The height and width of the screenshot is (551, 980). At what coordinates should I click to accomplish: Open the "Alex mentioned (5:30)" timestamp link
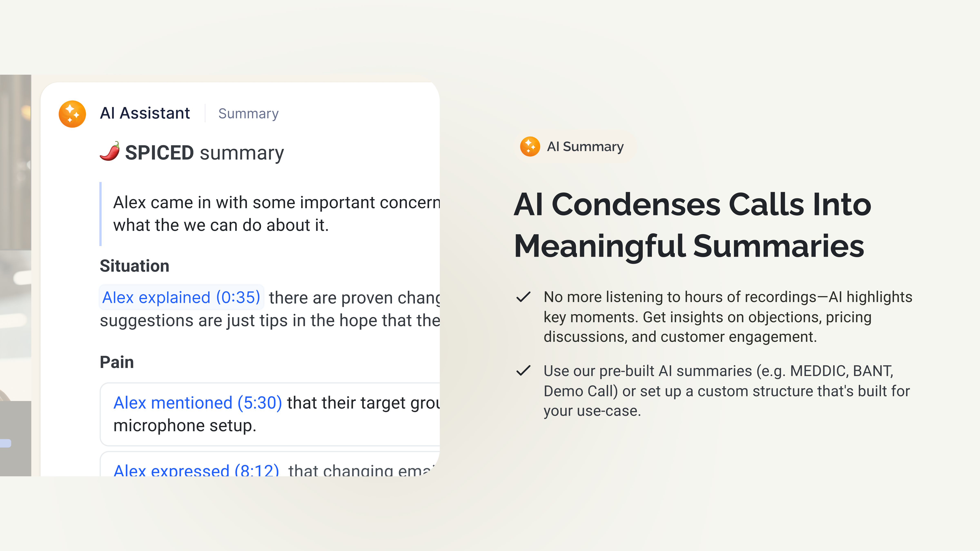[x=197, y=403]
